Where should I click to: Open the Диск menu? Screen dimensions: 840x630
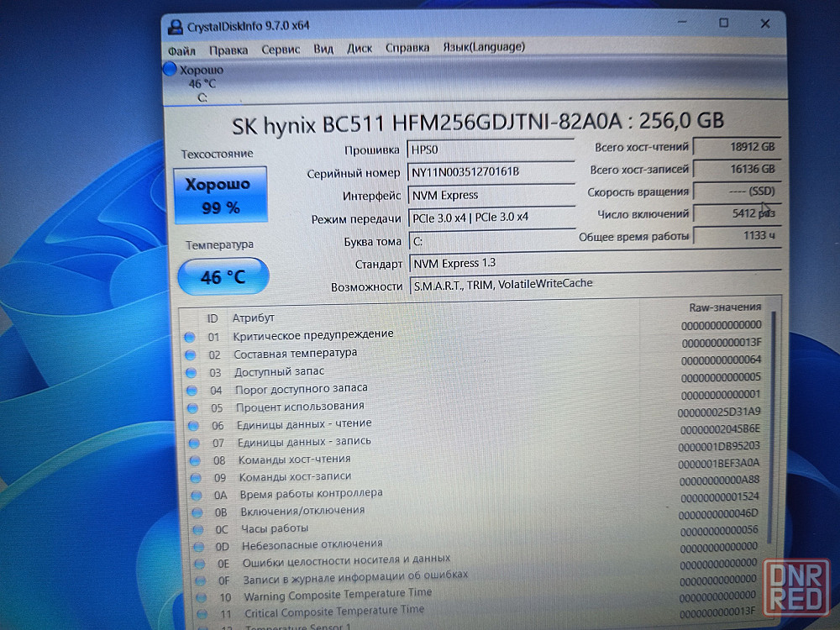360,49
